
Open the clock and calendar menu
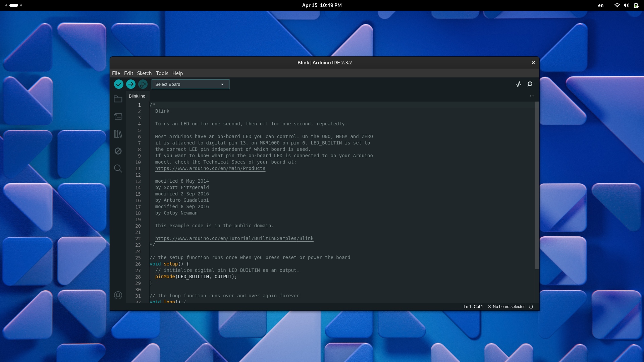(x=322, y=5)
